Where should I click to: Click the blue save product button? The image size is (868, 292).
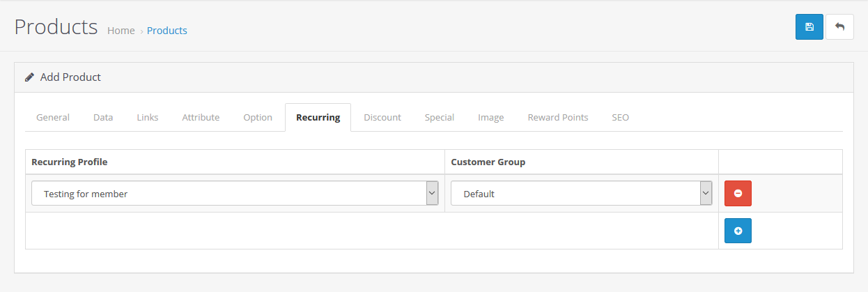coord(809,26)
